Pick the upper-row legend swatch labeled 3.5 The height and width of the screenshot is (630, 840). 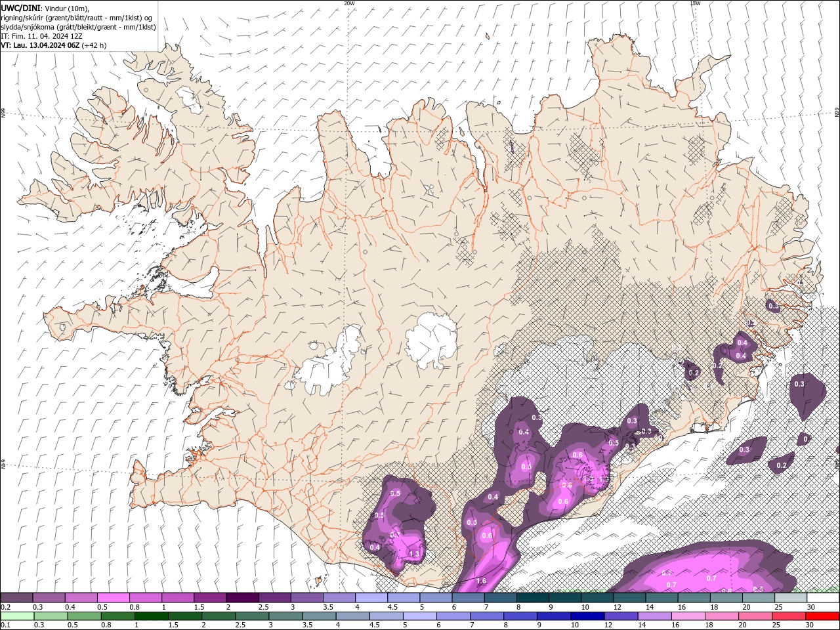click(339, 597)
